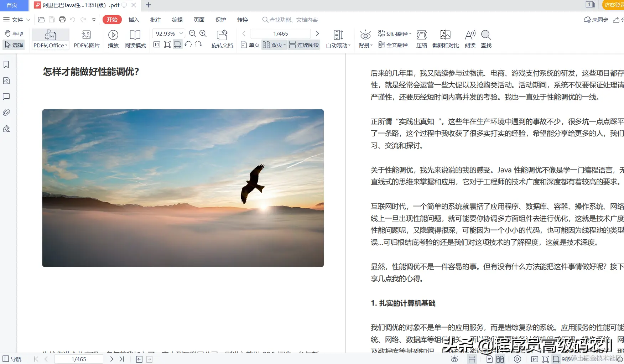624x364 pixels.
Task: Enable 选择 selection mode
Action: click(14, 45)
